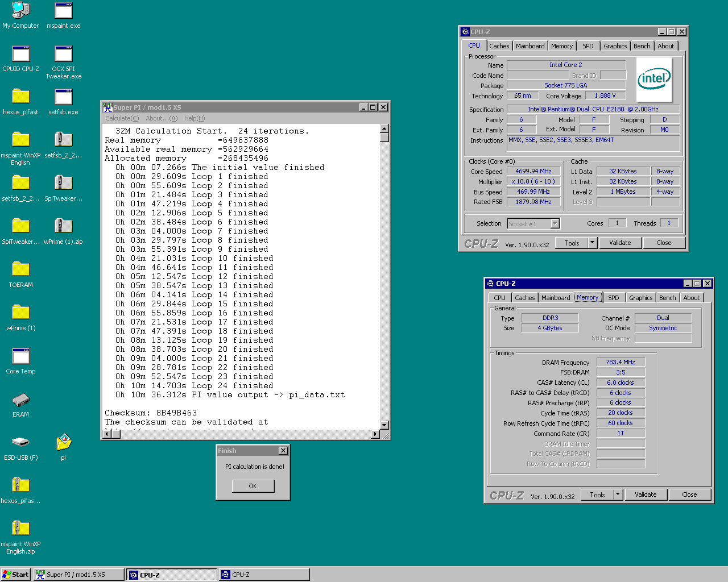This screenshot has width=728, height=582.
Task: Click Super PI horizontal scrollbar right arrow
Action: tap(375, 434)
